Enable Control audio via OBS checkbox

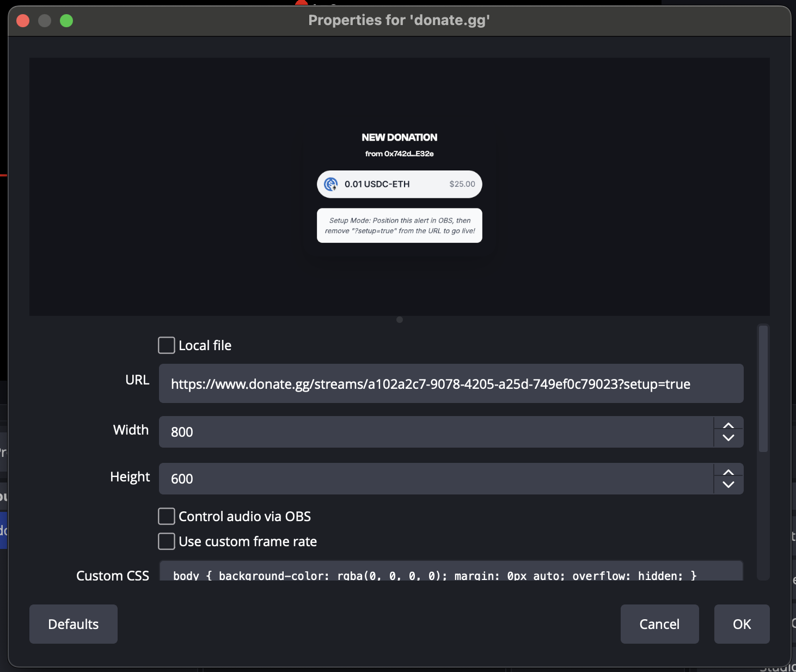click(x=167, y=516)
